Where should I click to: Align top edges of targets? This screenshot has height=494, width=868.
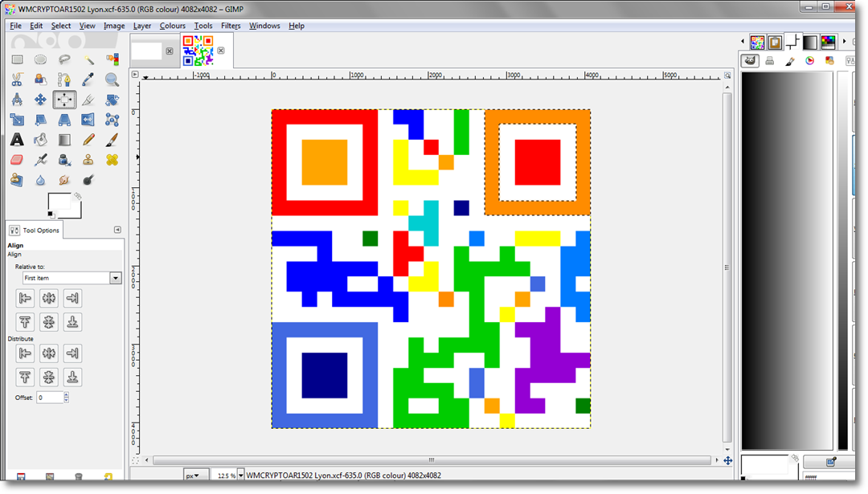[25, 322]
